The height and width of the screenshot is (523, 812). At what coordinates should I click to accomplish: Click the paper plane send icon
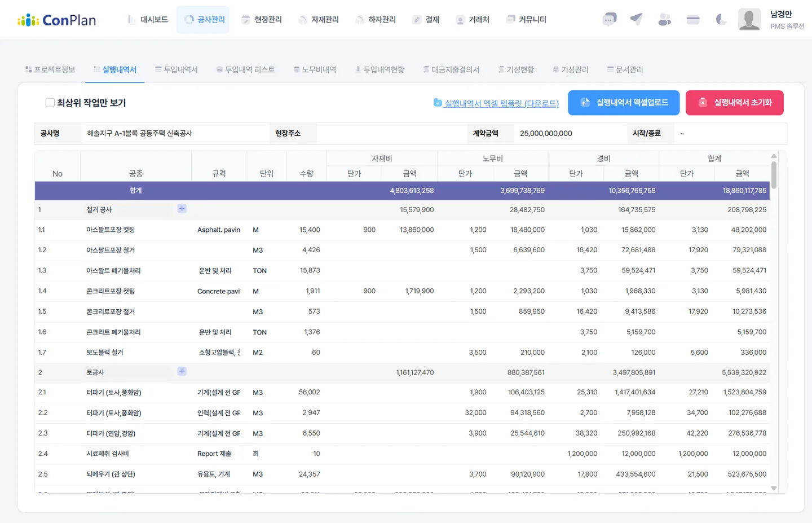pyautogui.click(x=637, y=20)
